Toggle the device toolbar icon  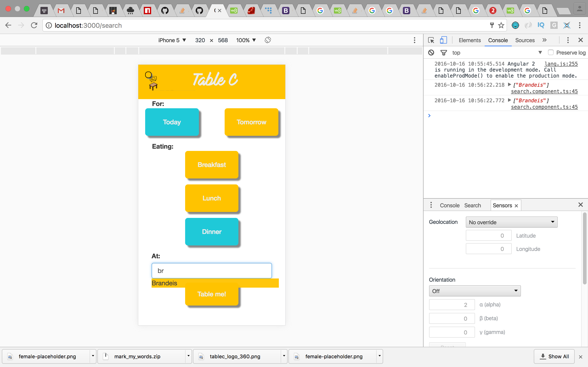[x=444, y=40]
